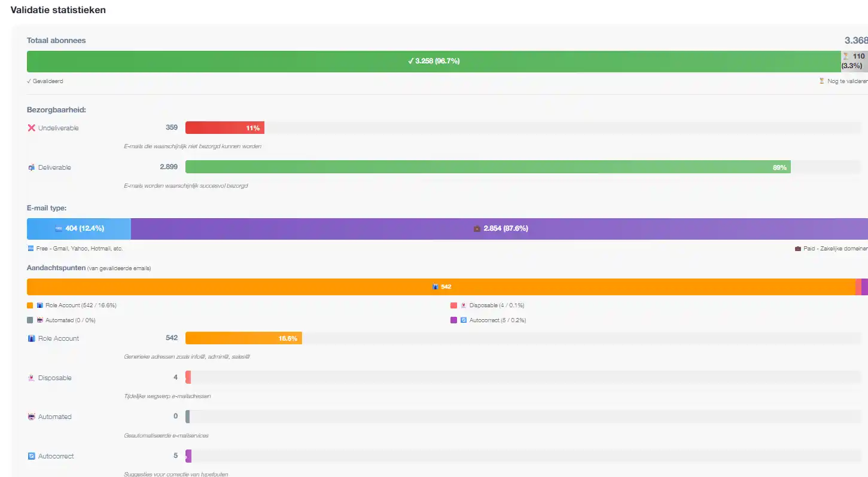Screen dimensions: 868x477
Task: Click the Deliverable count 2.899
Action: pos(169,167)
